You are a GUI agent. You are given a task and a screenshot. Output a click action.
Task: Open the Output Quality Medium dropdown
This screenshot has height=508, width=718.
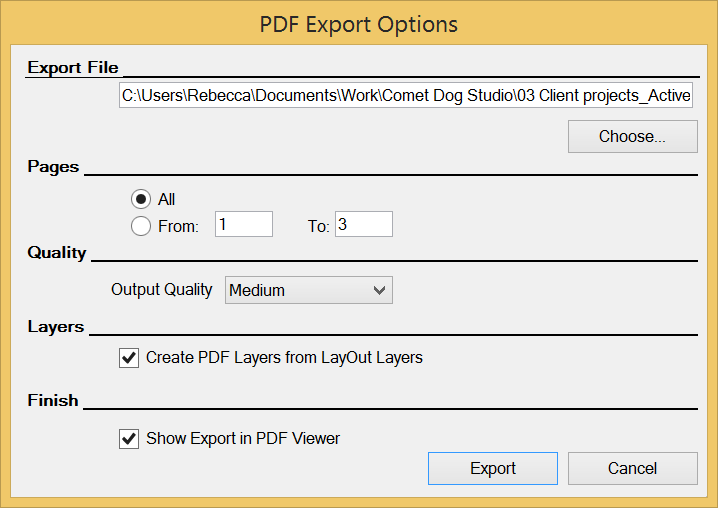coord(308,290)
